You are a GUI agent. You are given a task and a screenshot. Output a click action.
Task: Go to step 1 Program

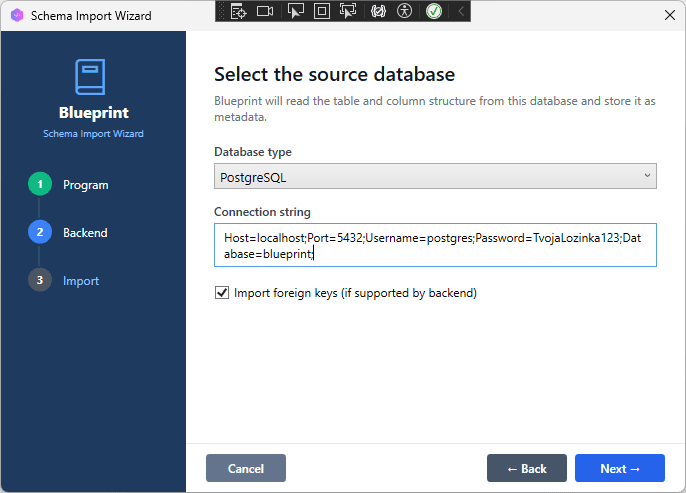click(86, 185)
